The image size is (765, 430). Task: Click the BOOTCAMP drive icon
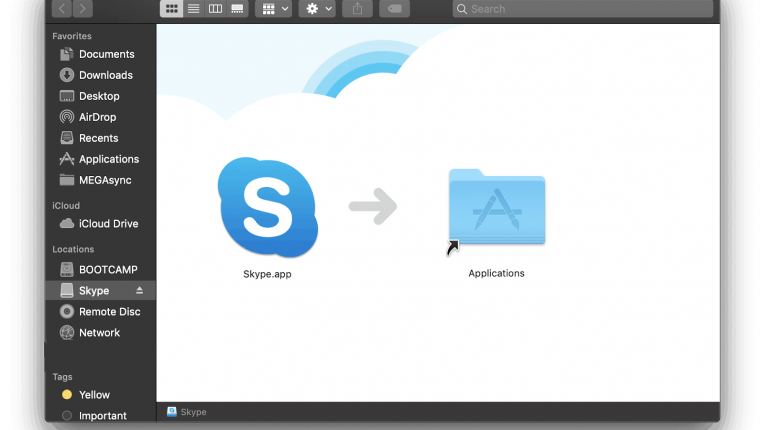[67, 269]
